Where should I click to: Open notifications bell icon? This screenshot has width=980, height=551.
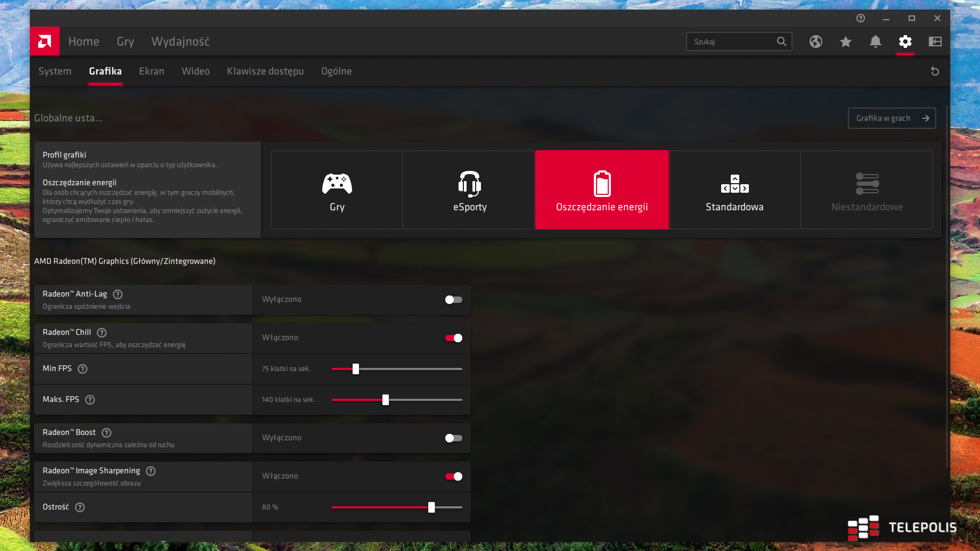coord(875,42)
